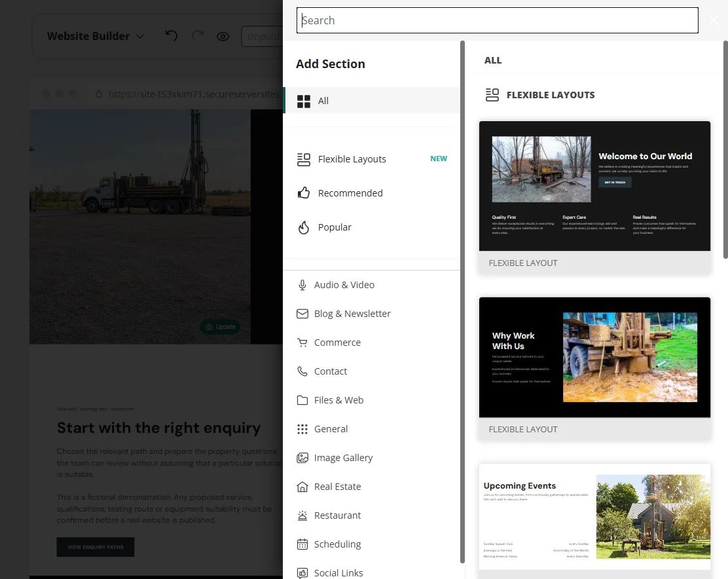728x579 pixels.
Task: Click the Search input field
Action: coord(498,20)
